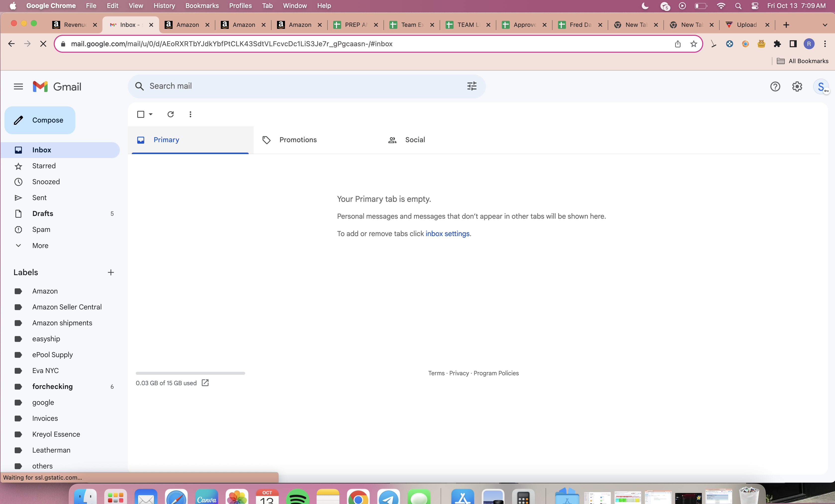
Task: Create a new label with plus icon
Action: coord(111,272)
